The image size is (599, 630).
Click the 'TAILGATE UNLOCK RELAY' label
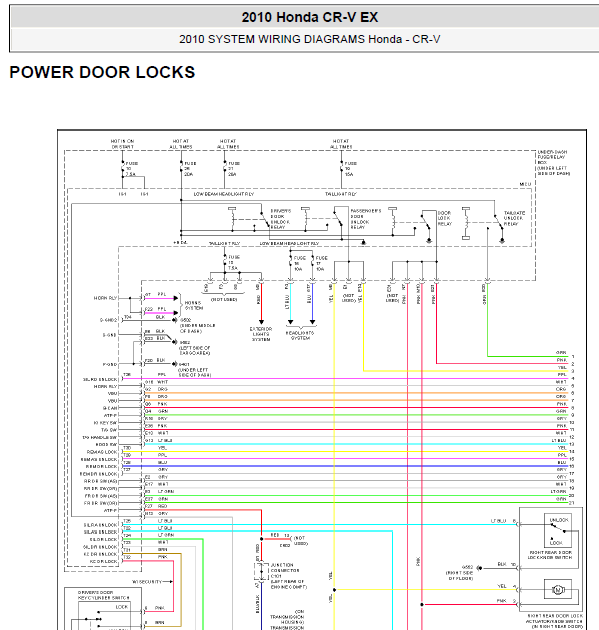click(x=514, y=218)
